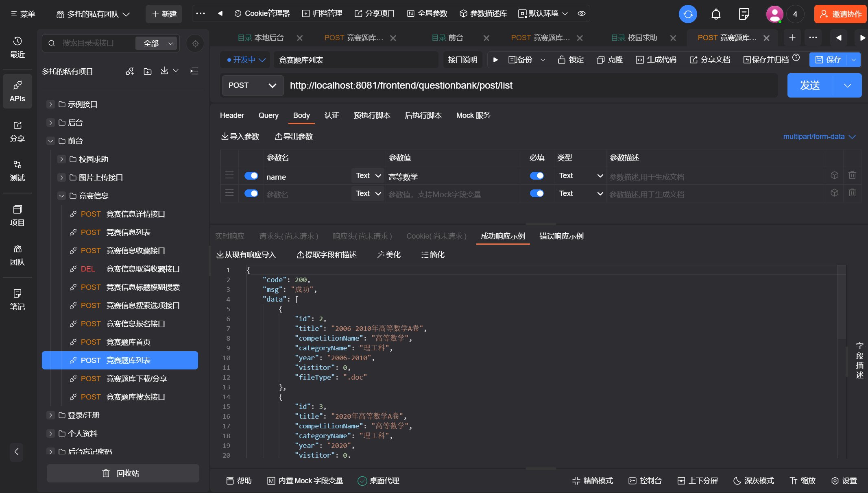Viewport: 868px width, 493px height.
Task: Toggle the enable switch on the empty parameter row
Action: pos(251,193)
